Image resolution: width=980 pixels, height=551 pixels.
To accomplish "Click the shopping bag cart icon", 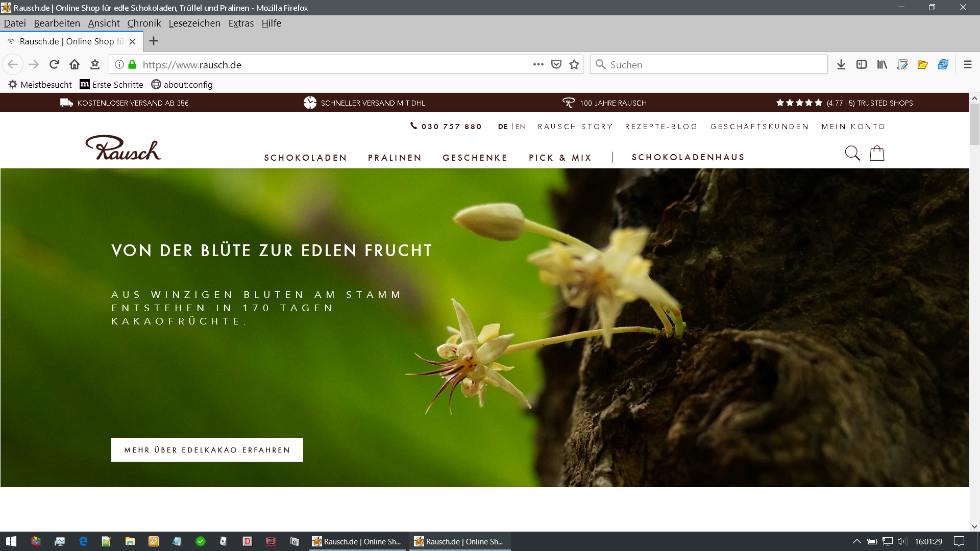I will [876, 153].
